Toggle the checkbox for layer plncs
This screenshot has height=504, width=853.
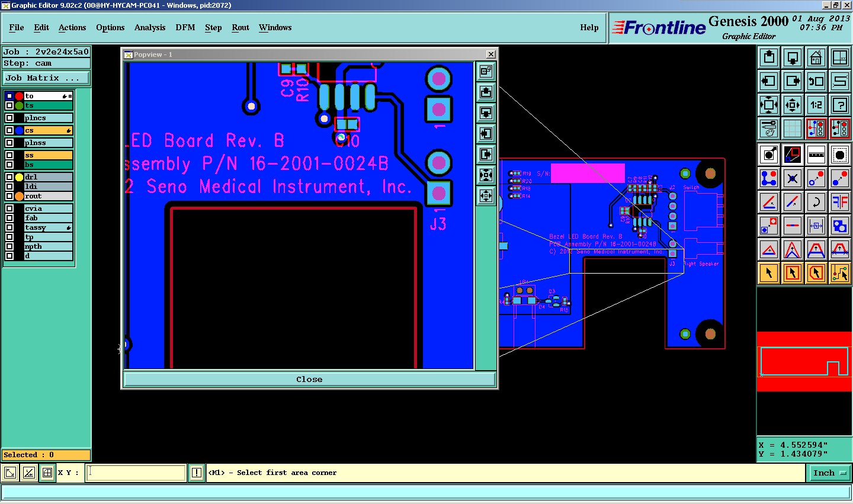click(9, 118)
